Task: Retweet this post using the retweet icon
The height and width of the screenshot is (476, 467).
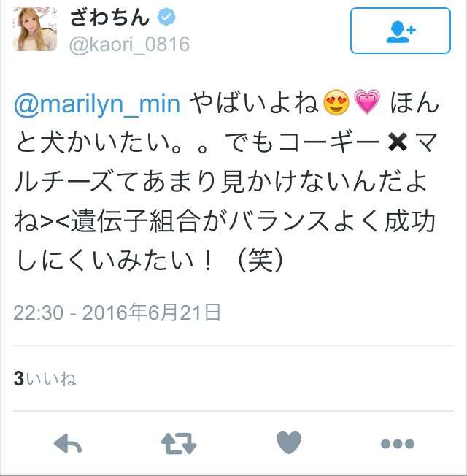Action: [179, 444]
